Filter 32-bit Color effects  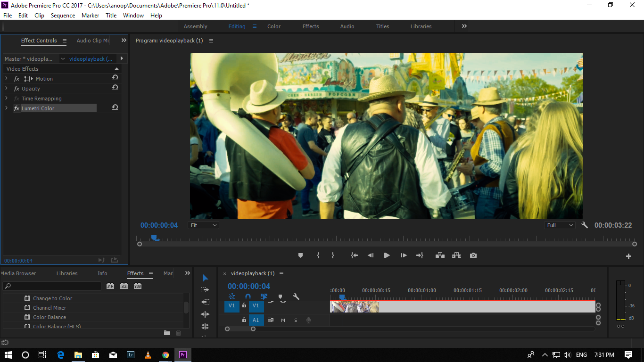(x=124, y=286)
